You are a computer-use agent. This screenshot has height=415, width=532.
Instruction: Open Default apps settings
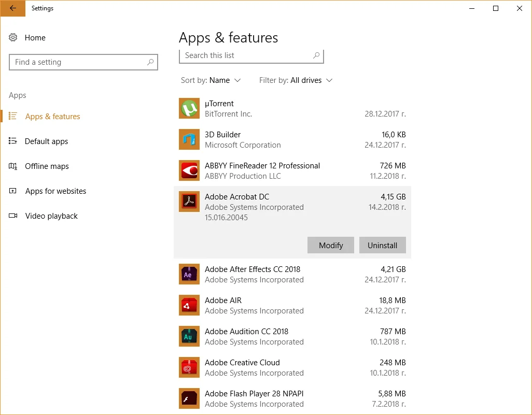point(47,141)
